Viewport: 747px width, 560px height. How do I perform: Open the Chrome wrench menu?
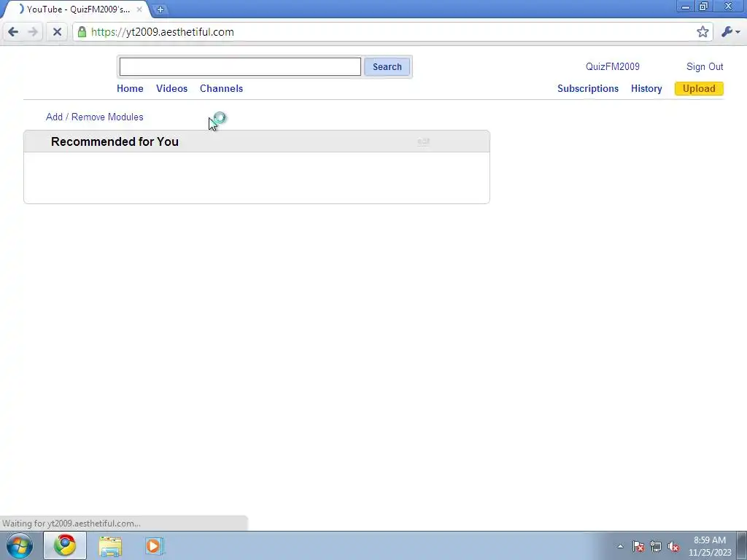730,32
